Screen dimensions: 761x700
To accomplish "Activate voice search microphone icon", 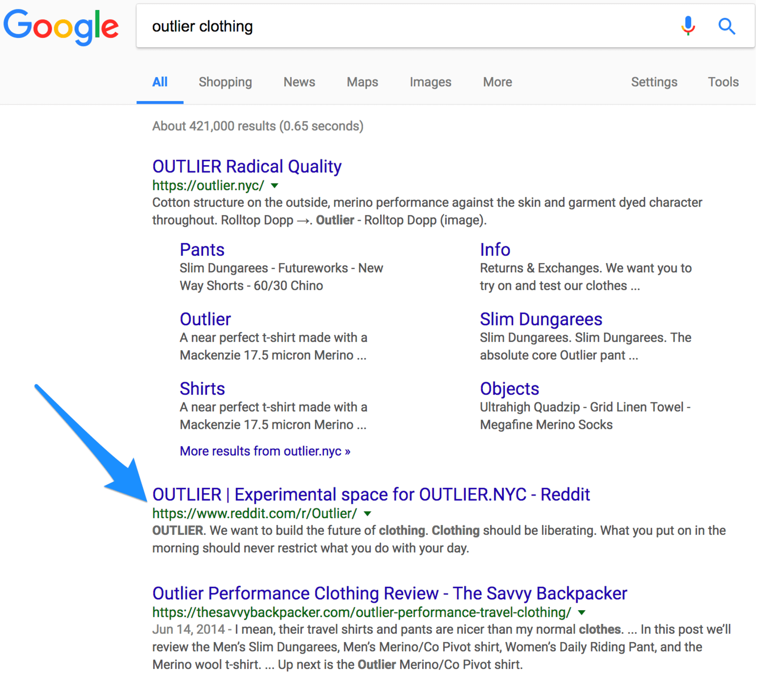I will (x=688, y=26).
